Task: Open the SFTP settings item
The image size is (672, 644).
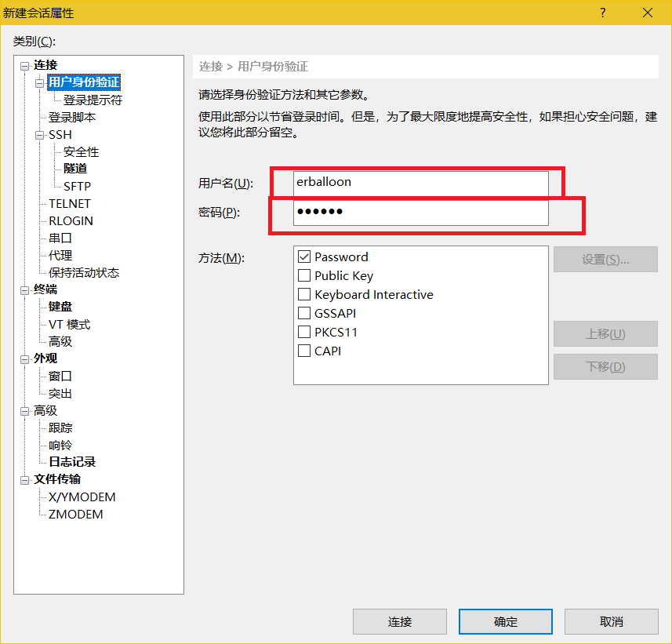Action: click(x=77, y=186)
